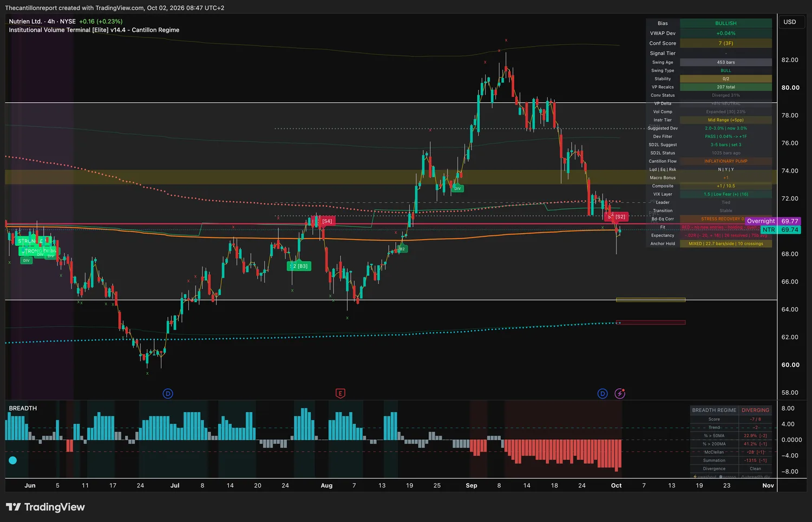The image size is (812, 522).
Task: Click the green [B3] signal label
Action: tap(299, 266)
